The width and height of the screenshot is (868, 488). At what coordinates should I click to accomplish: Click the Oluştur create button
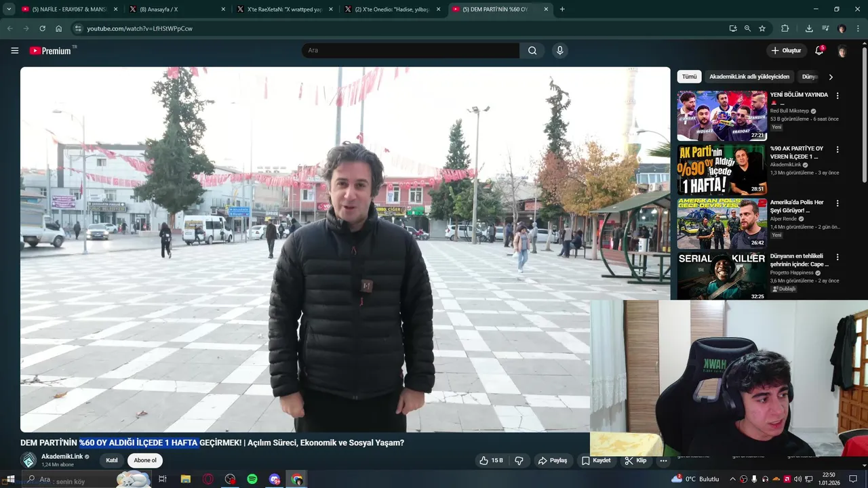click(786, 51)
